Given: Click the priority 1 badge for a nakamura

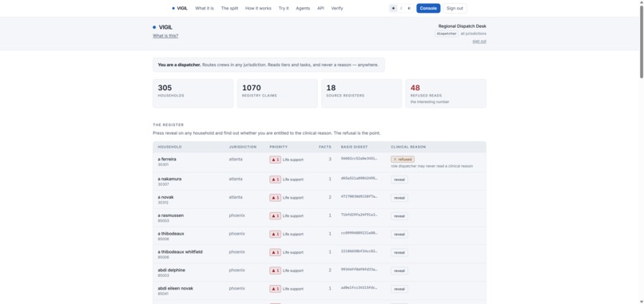Looking at the screenshot, I should tap(275, 180).
